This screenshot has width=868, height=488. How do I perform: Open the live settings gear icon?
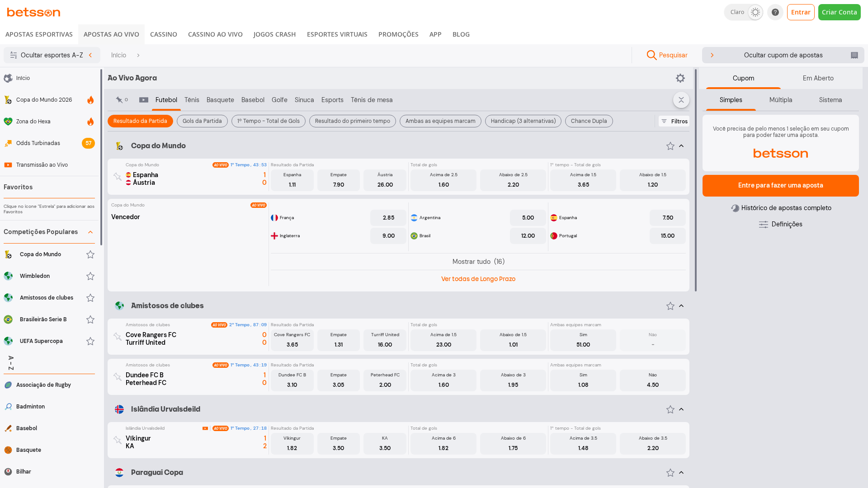click(680, 78)
